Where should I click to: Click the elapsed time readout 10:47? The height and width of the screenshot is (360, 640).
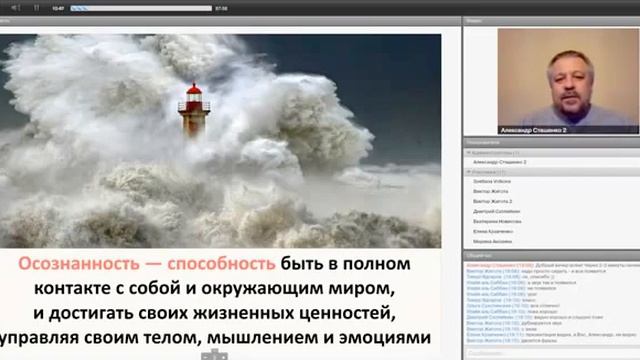pyautogui.click(x=58, y=8)
